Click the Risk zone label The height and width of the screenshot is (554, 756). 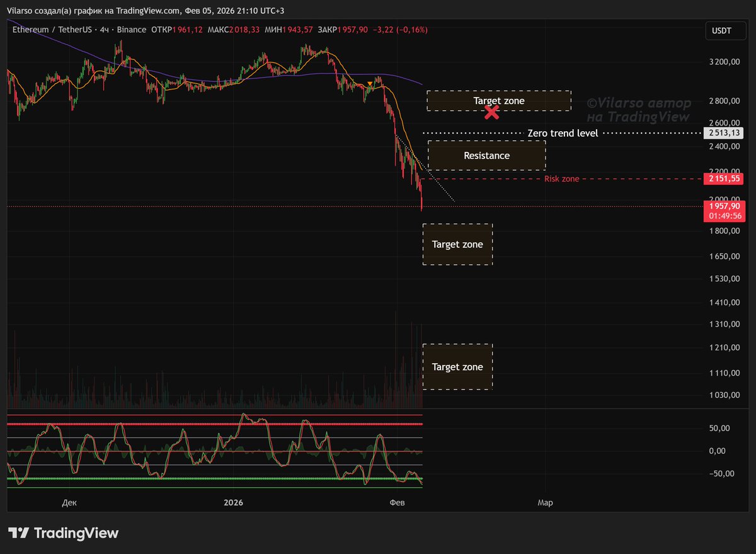coord(561,179)
